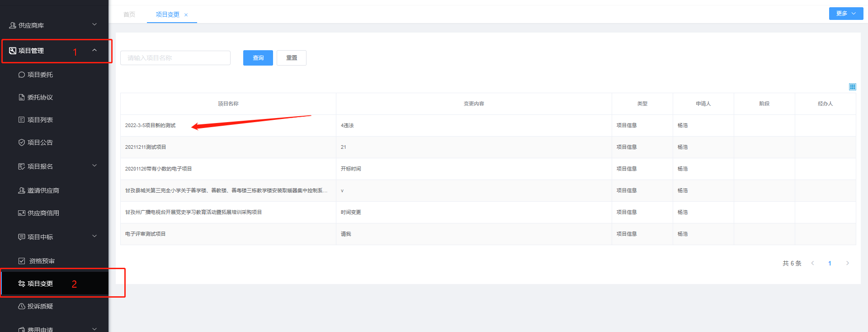Image resolution: width=868 pixels, height=332 pixels.
Task: Select the row 电子评审测试项目
Action: (x=488, y=234)
